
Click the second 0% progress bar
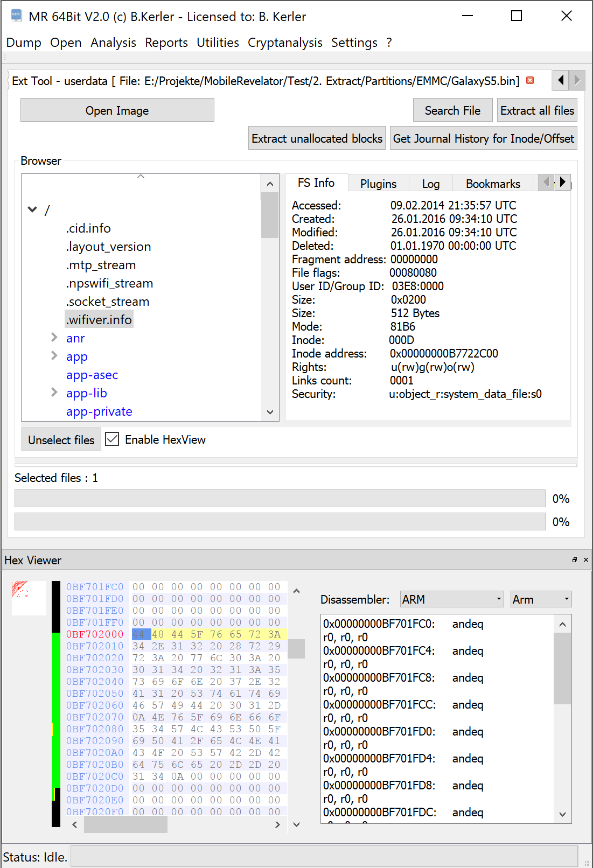click(x=280, y=522)
